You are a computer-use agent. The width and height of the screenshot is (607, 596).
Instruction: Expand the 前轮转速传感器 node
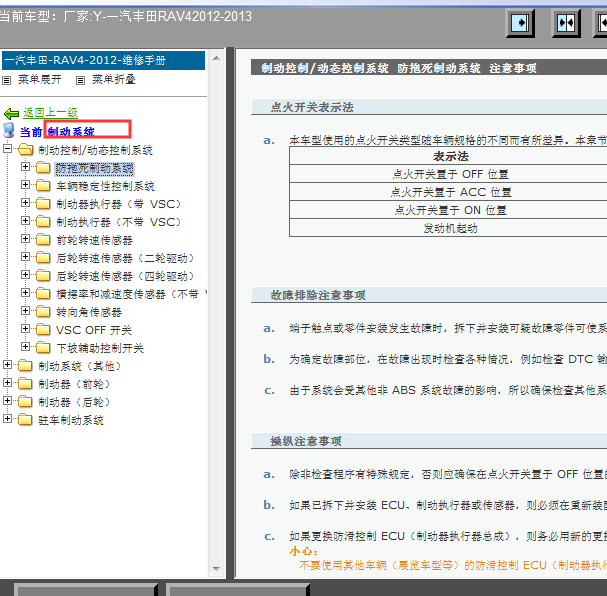tap(25, 238)
